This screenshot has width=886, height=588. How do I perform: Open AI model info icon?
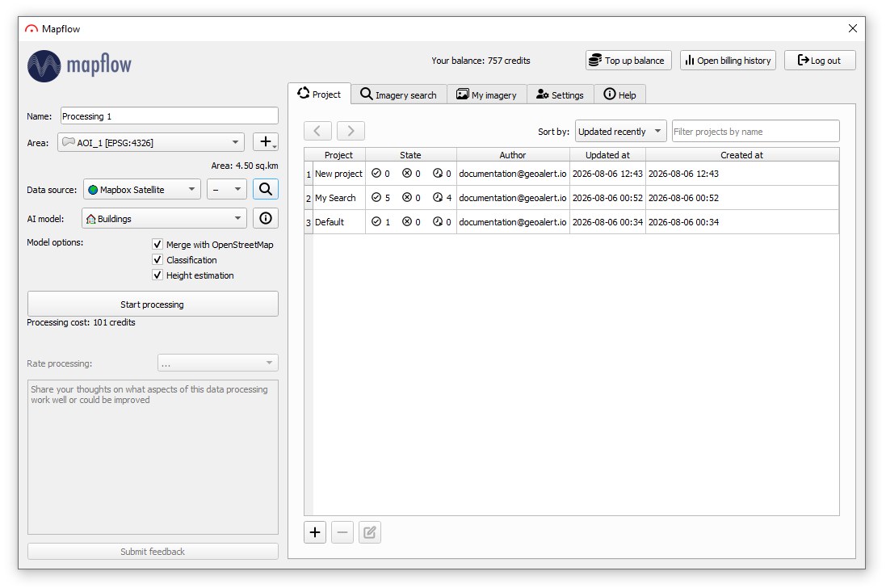coord(265,219)
